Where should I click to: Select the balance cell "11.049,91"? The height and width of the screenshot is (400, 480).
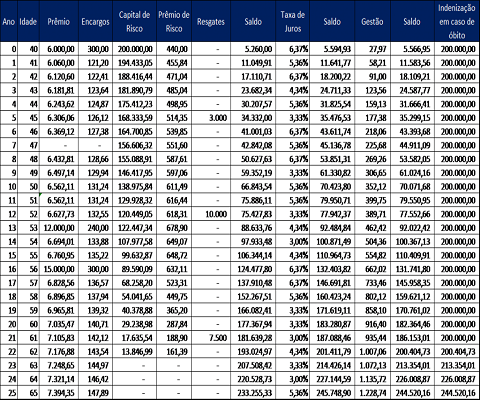click(x=257, y=63)
